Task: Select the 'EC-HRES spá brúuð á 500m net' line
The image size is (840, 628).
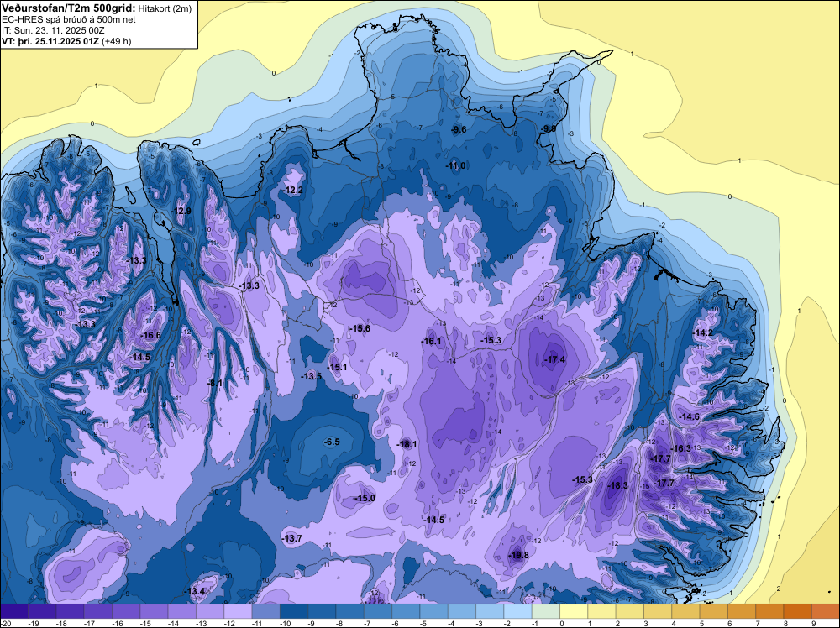Action: click(x=69, y=19)
